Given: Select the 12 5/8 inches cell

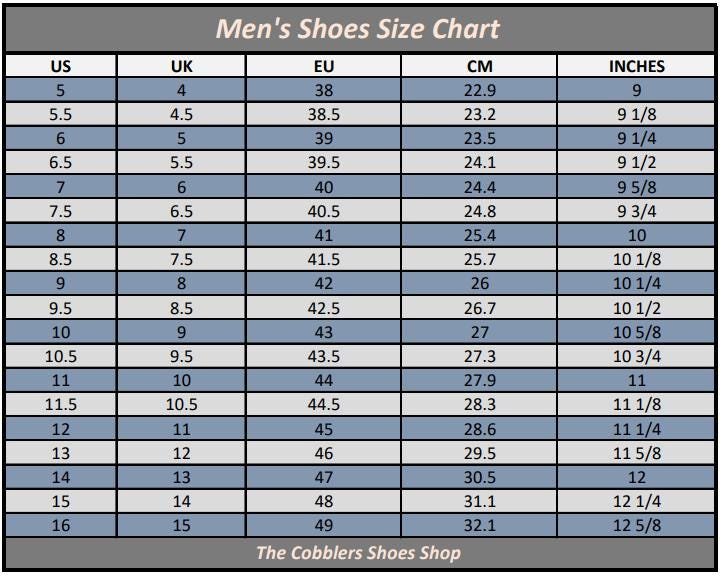Looking at the screenshot, I should (x=636, y=526).
